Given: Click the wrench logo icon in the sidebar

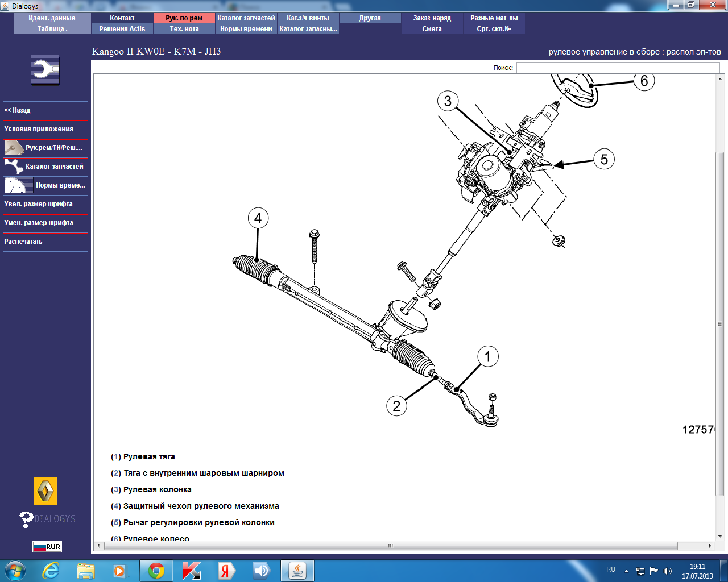Looking at the screenshot, I should pos(45,70).
